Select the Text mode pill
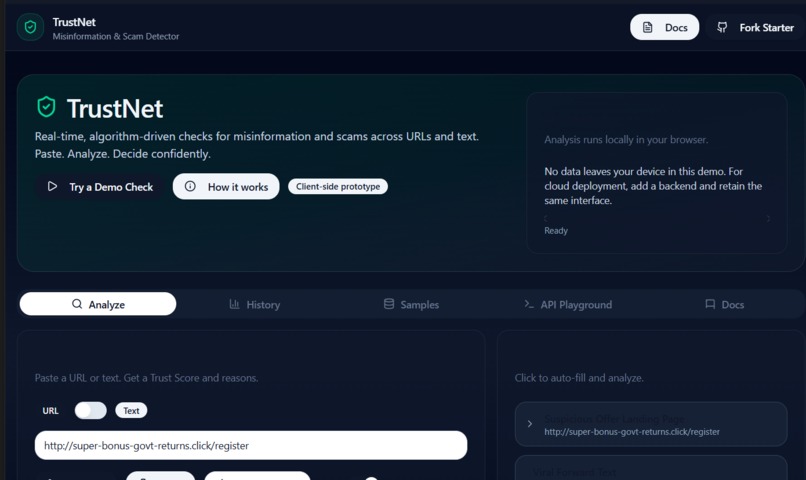806x480 pixels. (131, 410)
